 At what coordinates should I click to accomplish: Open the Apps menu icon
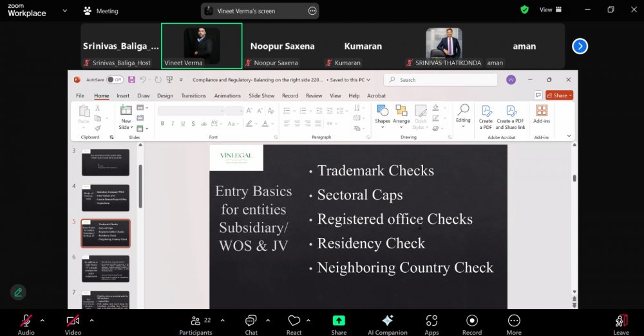[x=431, y=321]
